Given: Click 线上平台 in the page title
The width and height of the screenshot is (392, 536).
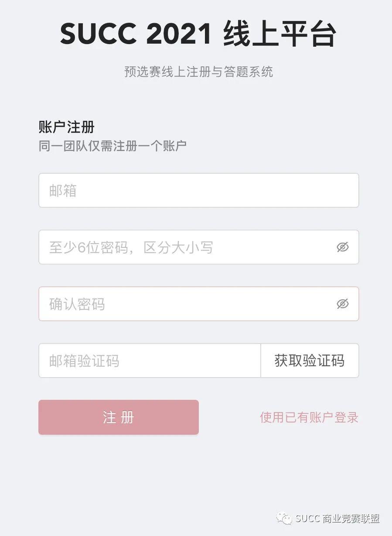Looking at the screenshot, I should click(280, 35).
